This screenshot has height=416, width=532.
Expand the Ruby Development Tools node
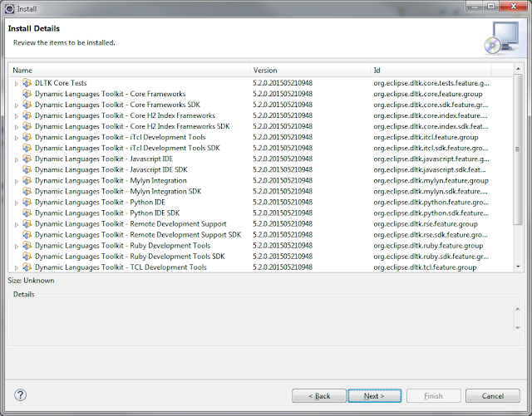click(17, 246)
